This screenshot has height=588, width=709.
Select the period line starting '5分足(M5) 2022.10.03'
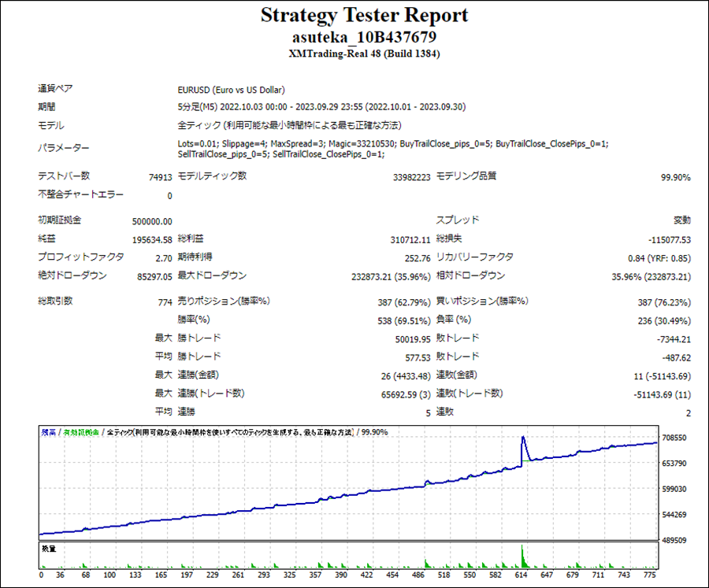click(x=321, y=107)
